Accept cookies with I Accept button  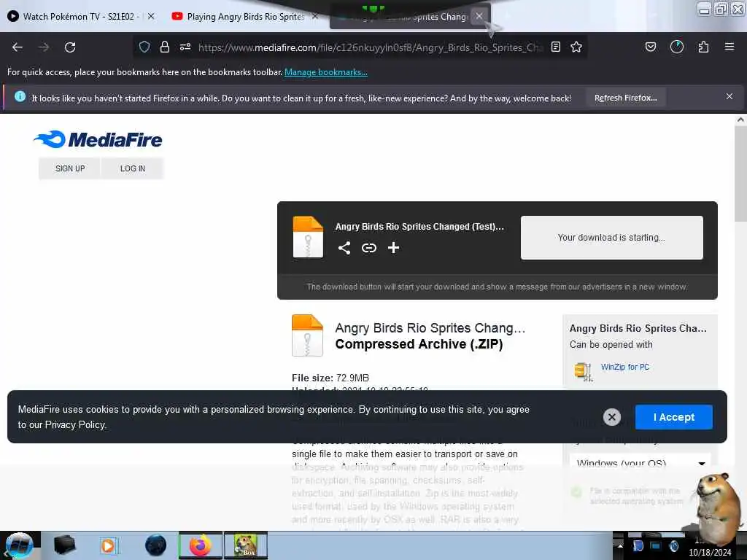pos(673,417)
